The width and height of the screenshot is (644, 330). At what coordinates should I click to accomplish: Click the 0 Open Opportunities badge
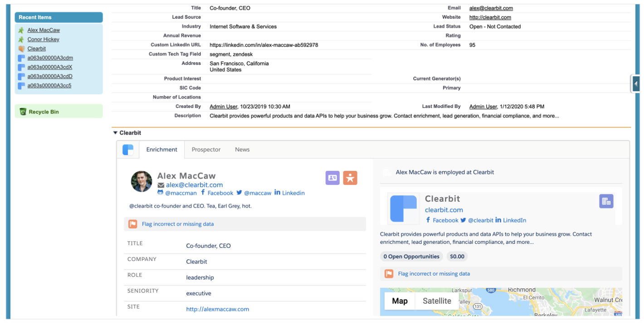click(x=411, y=257)
